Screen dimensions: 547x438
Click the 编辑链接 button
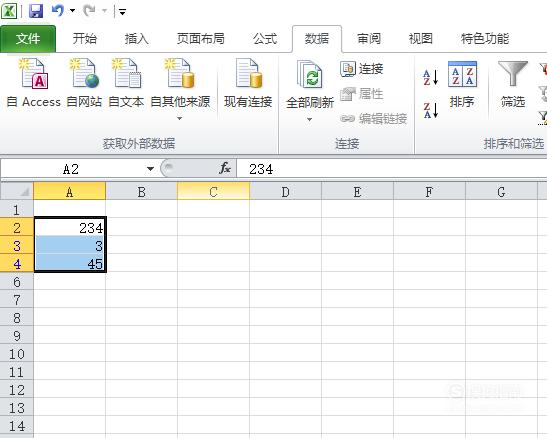[373, 119]
